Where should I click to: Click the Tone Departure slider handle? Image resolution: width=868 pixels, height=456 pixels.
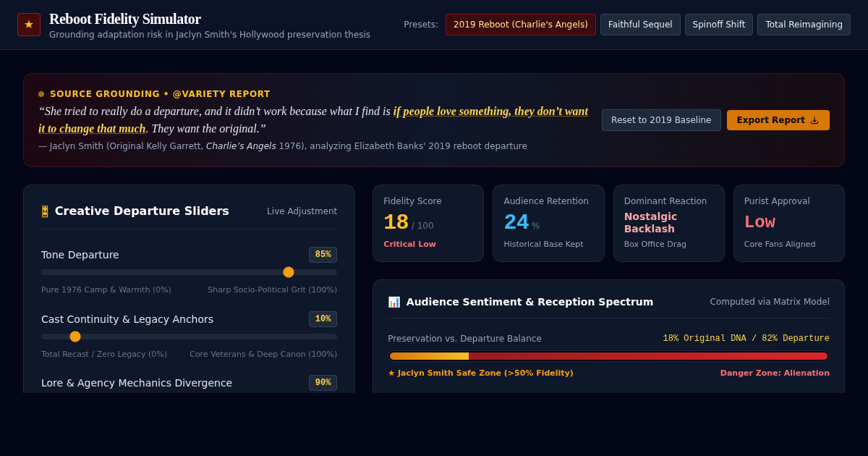point(289,272)
